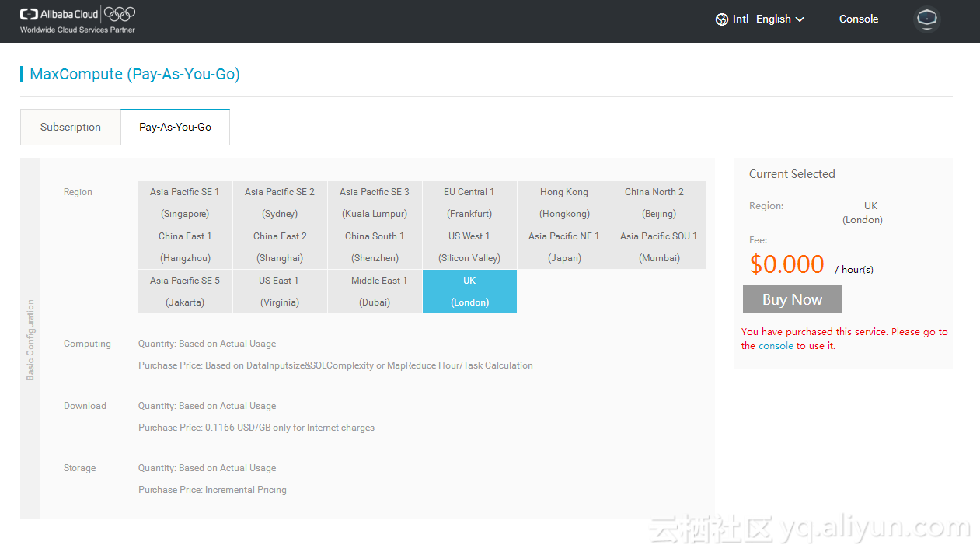Pick Middle East 1 (Dubai) region

point(375,292)
